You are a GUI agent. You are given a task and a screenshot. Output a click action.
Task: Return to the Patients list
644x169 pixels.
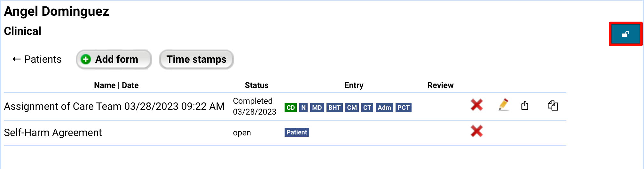[43, 59]
